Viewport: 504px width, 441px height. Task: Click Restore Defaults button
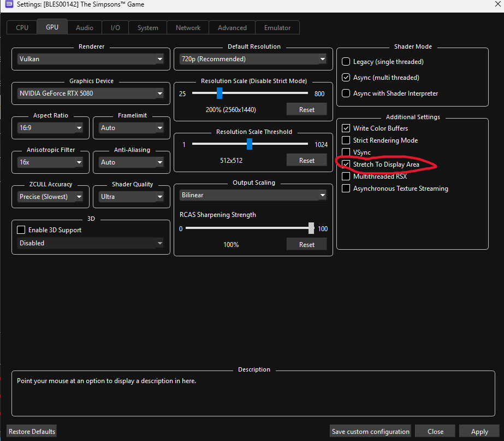point(32,431)
